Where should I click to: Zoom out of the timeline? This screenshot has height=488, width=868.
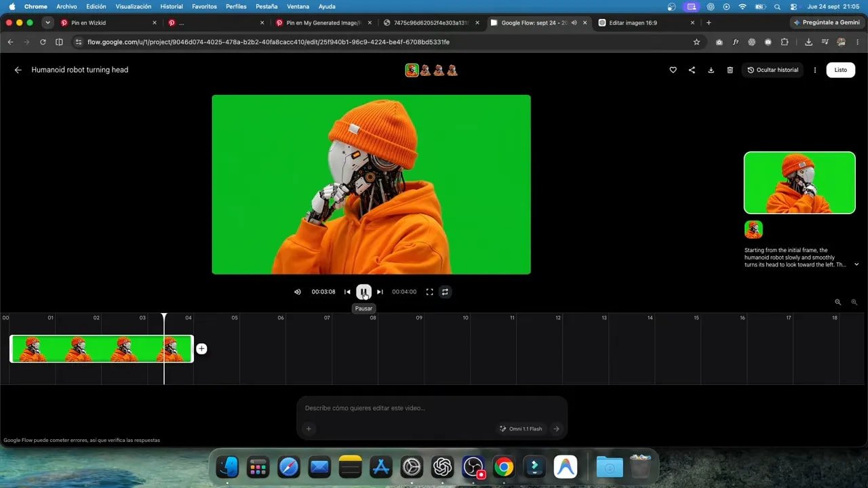[837, 302]
